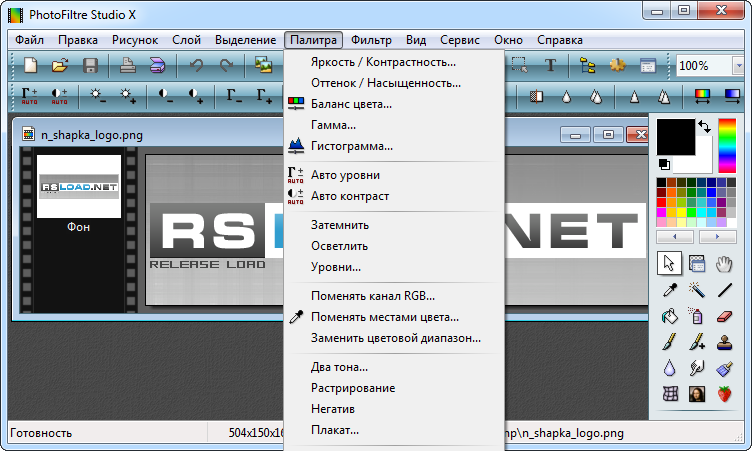This screenshot has height=451, width=752.
Task: Activate the arrow selection tool
Action: (669, 263)
